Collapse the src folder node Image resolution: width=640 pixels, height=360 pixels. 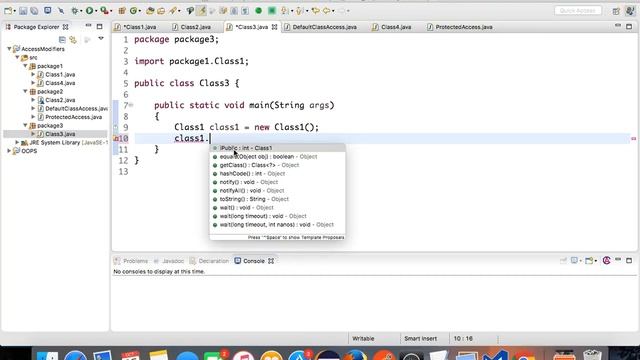click(x=18, y=57)
